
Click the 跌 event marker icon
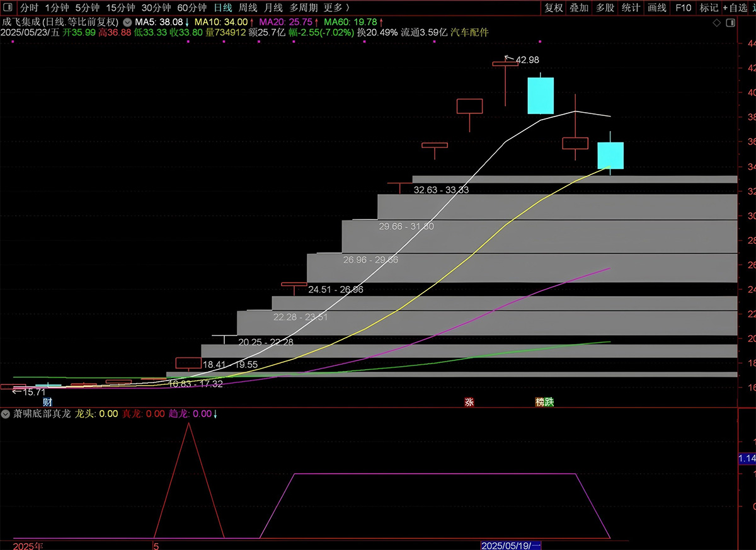click(549, 402)
